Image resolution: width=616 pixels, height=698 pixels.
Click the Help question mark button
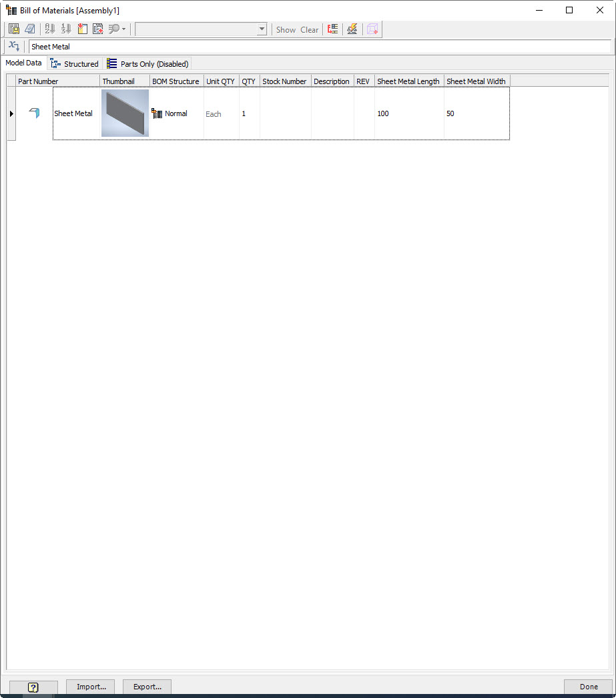pos(33,687)
